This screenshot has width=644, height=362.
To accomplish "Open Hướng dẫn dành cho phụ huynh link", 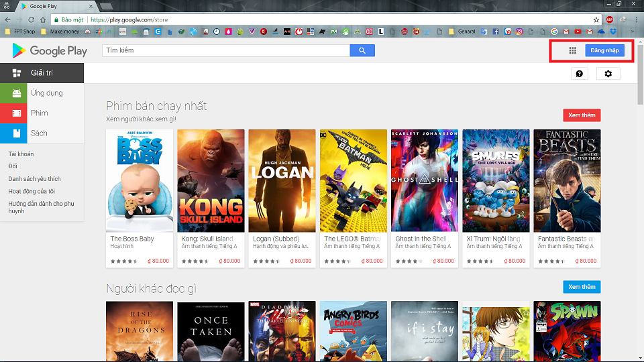I will coord(41,207).
